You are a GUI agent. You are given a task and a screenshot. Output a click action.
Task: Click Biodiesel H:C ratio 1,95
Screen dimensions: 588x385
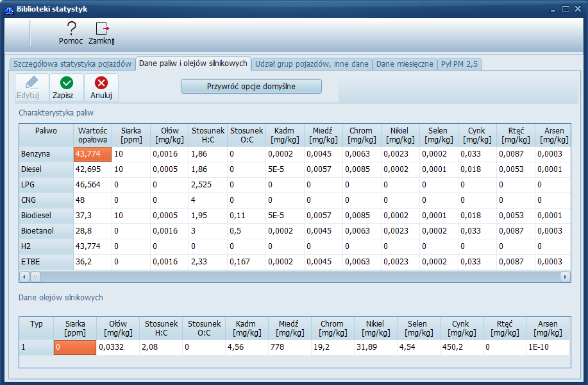coord(208,216)
